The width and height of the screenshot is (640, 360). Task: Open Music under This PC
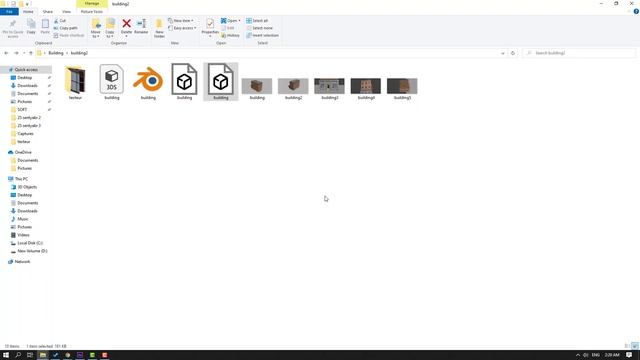point(23,219)
